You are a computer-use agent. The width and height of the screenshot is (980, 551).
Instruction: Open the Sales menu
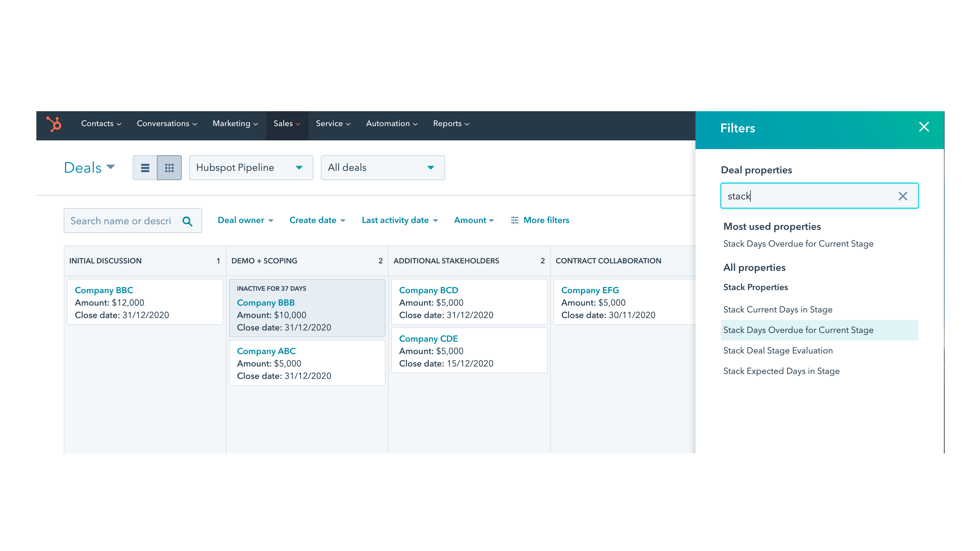(286, 123)
